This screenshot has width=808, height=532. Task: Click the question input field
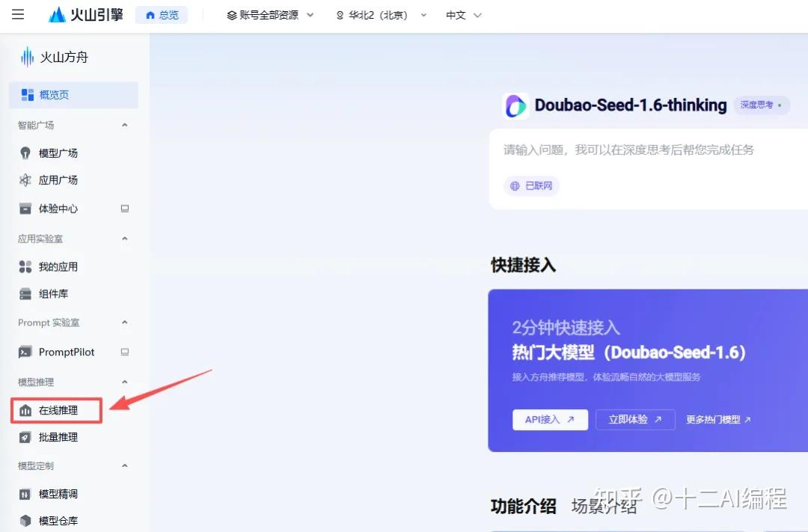coord(636,150)
